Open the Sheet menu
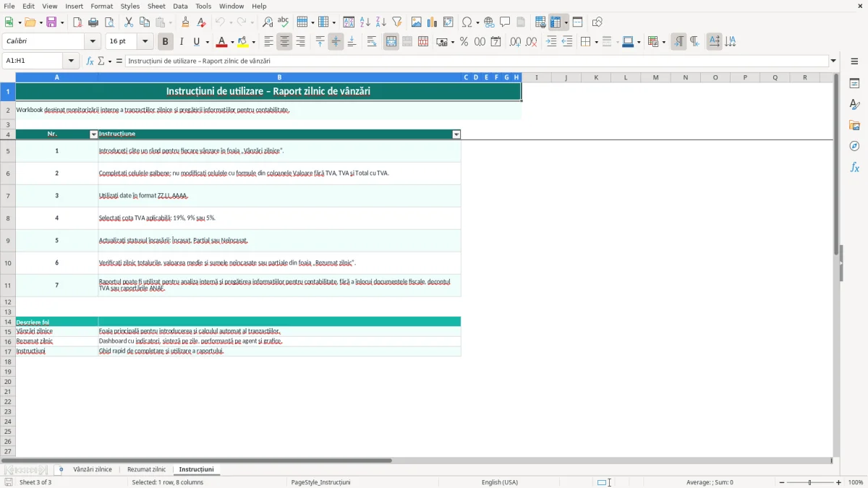The width and height of the screenshot is (868, 488). (156, 6)
